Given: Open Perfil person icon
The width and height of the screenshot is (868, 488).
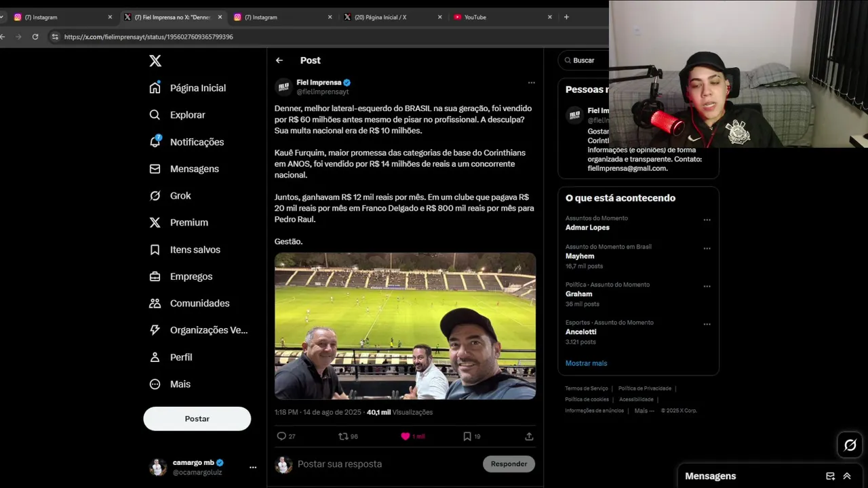Looking at the screenshot, I should 155,357.
